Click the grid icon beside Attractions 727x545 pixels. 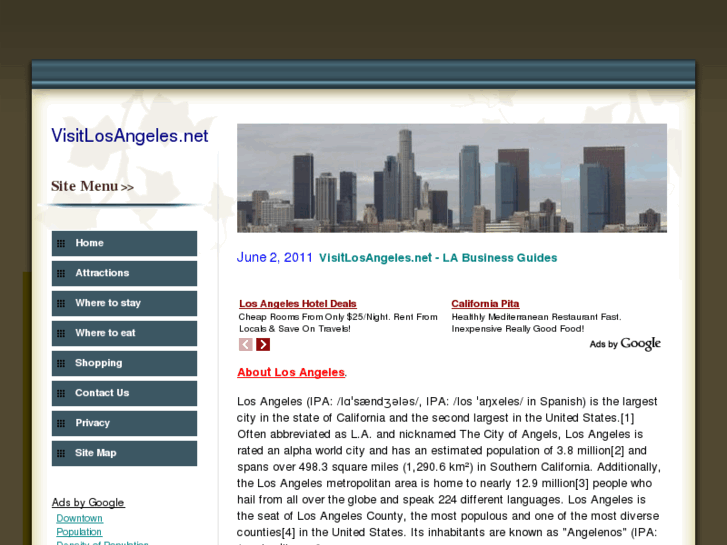pyautogui.click(x=61, y=274)
